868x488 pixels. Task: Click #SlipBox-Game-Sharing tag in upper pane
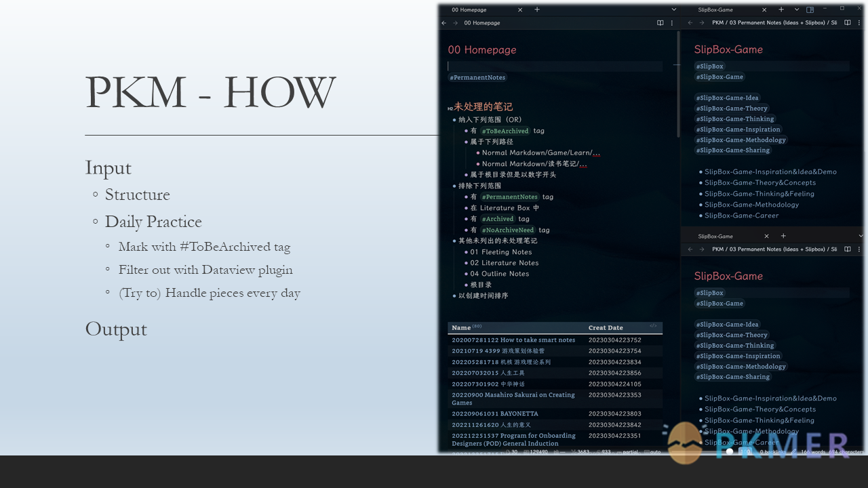[733, 150]
